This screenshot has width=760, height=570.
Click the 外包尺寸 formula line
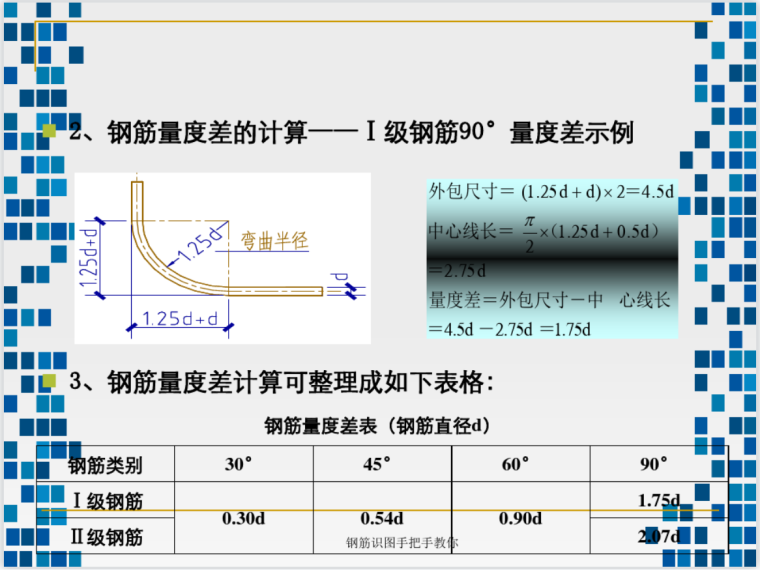point(551,191)
